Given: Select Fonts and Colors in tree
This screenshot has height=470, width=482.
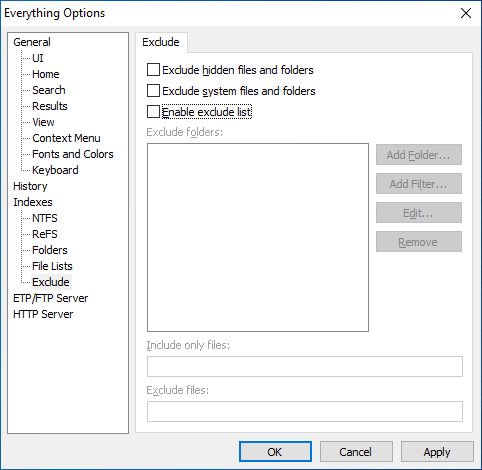Looking at the screenshot, I should [73, 154].
